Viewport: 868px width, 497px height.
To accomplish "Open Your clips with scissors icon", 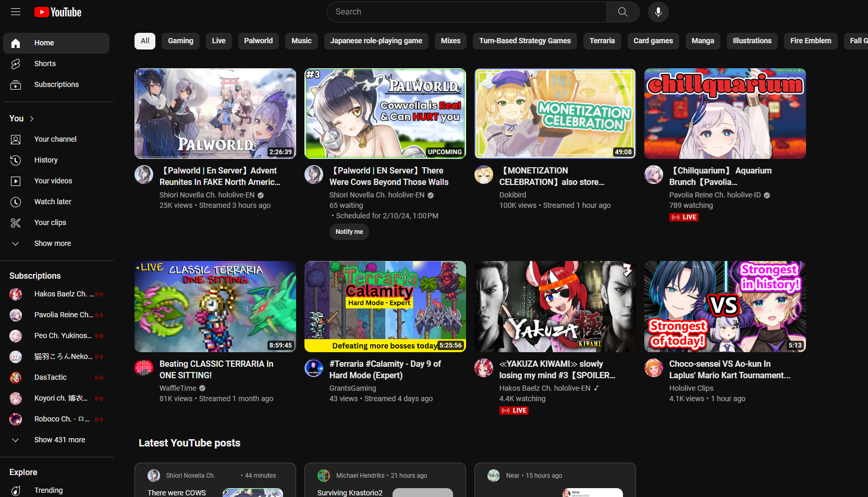I will pos(50,222).
